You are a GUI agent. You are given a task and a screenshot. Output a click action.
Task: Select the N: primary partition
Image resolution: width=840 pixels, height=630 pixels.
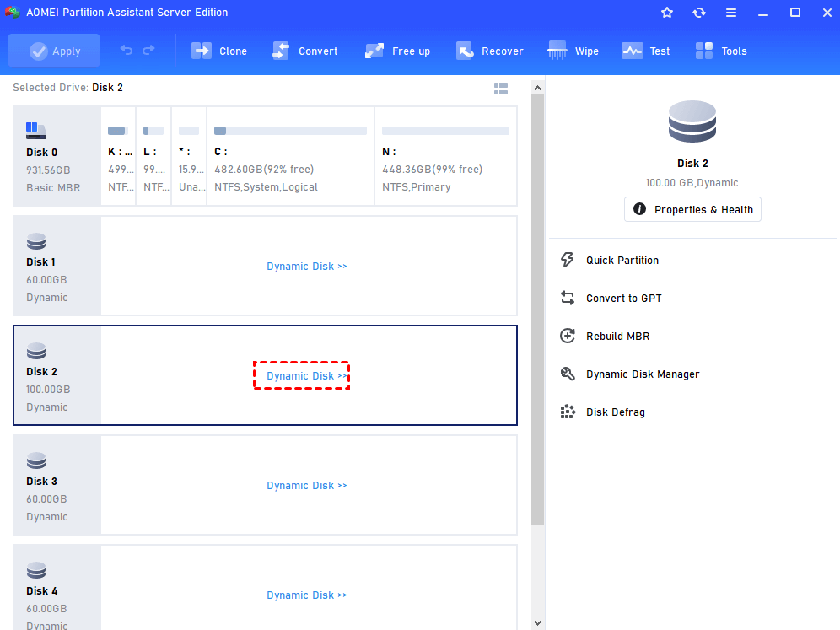(x=445, y=156)
